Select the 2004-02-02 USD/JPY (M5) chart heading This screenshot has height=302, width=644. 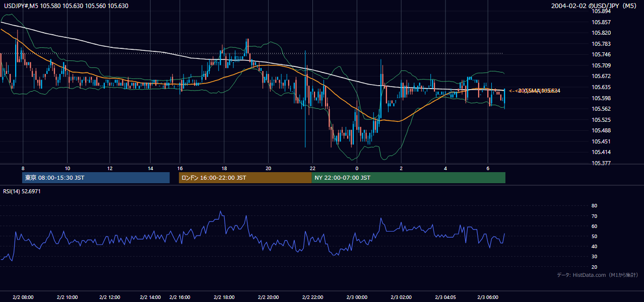tap(594, 6)
